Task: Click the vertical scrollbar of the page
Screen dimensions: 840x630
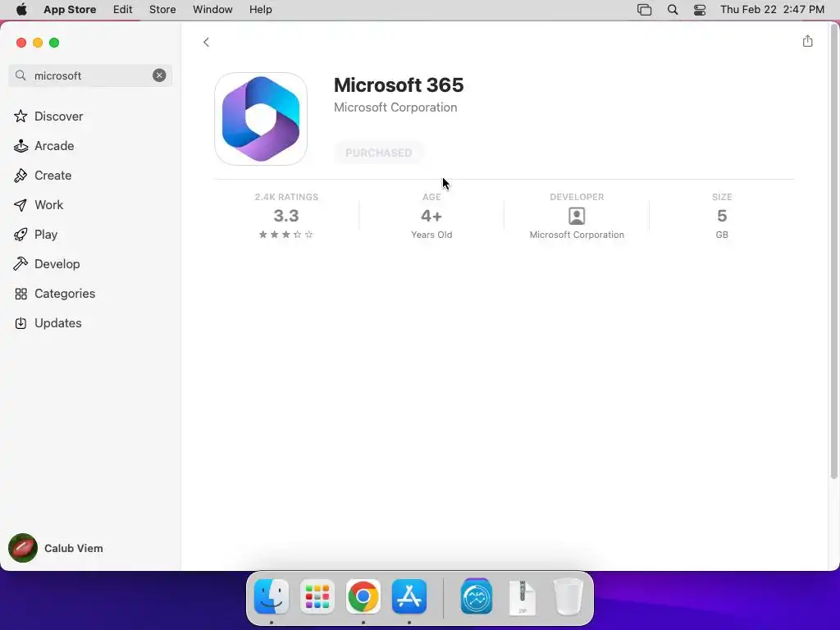Action: click(833, 252)
